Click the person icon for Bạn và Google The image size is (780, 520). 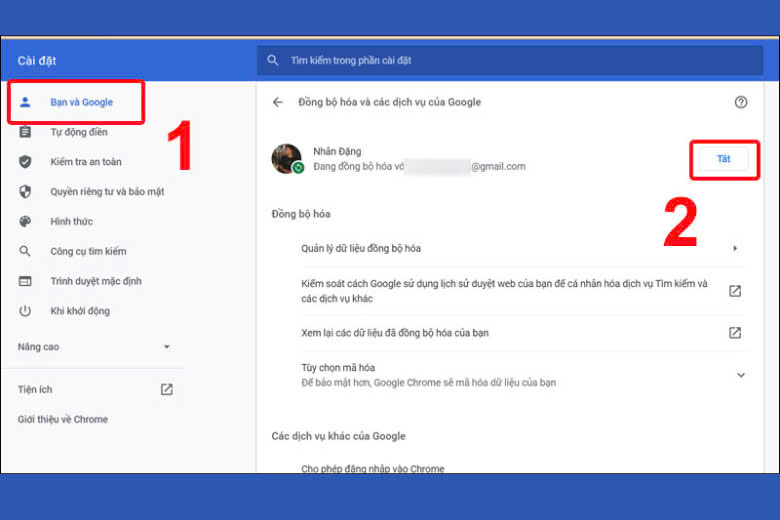25,102
